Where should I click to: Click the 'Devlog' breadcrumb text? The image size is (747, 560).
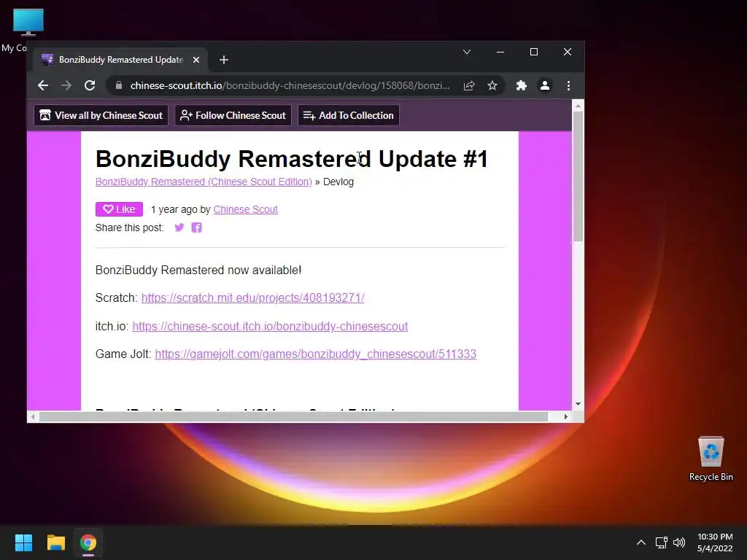(x=338, y=182)
